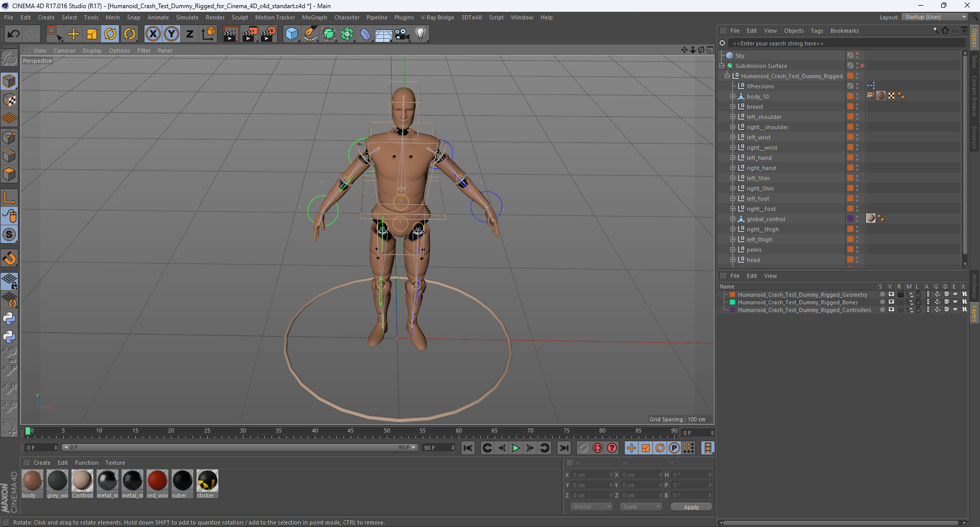Click frame 50 on the timeline
The image size is (980, 527).
386,432
